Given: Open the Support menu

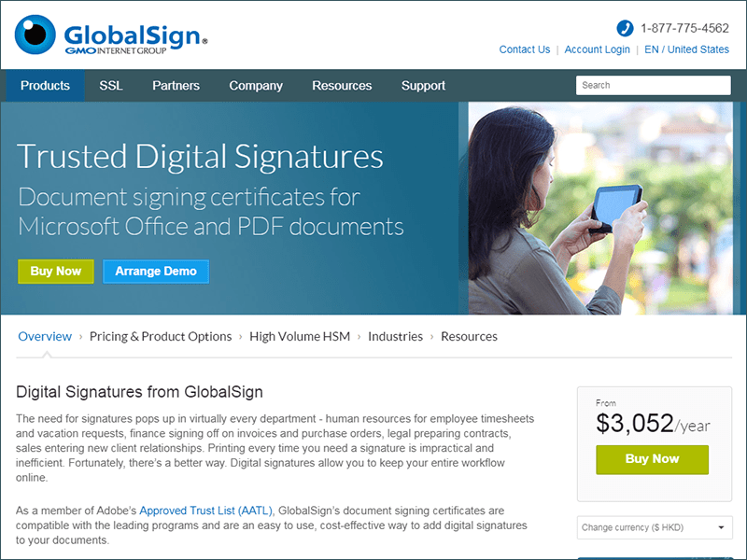Looking at the screenshot, I should coord(423,86).
